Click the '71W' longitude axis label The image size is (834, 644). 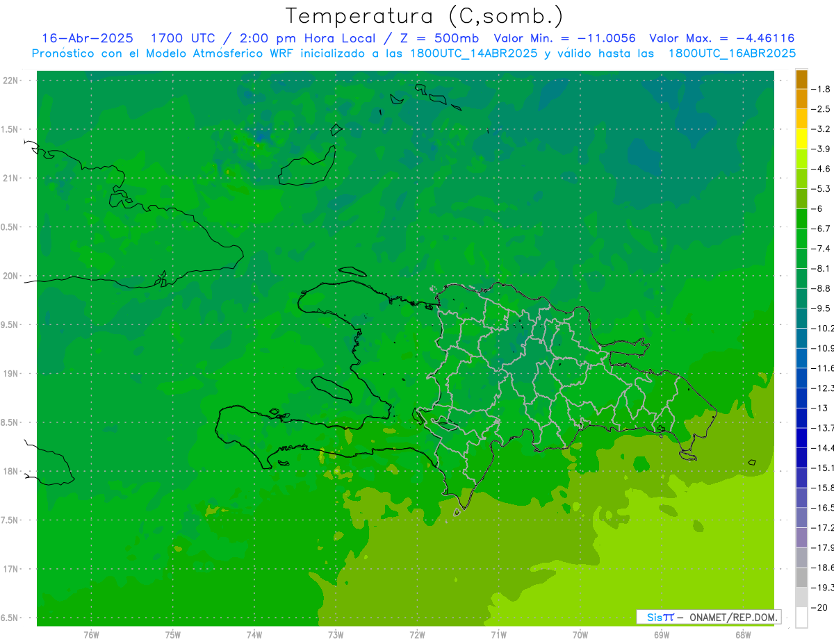498,635
